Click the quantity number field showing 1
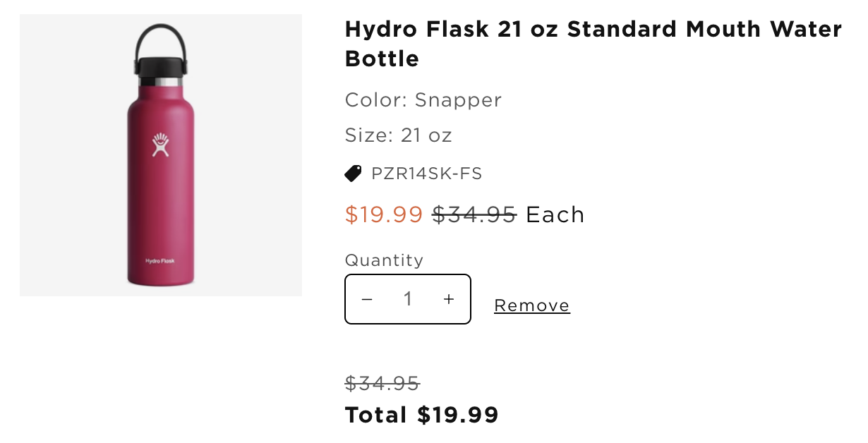 point(408,299)
